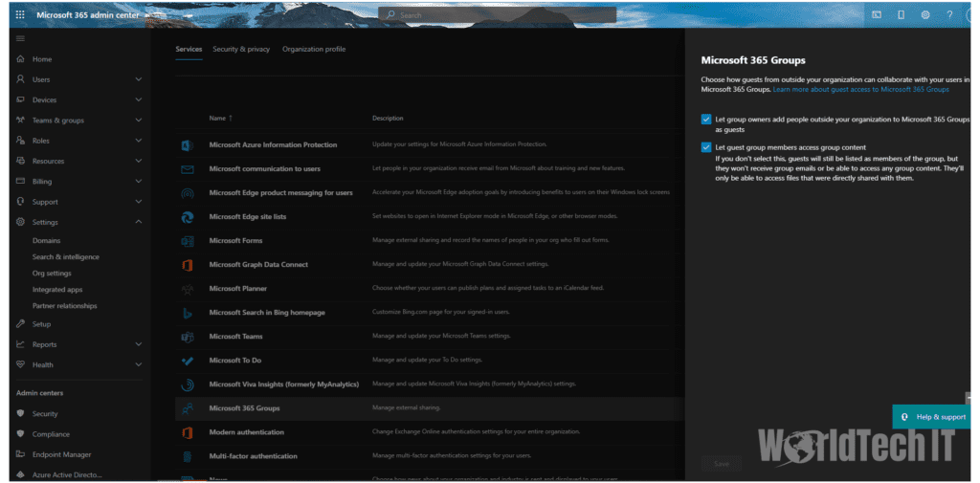Click the Support headset icon
980x483 pixels.
(21, 202)
